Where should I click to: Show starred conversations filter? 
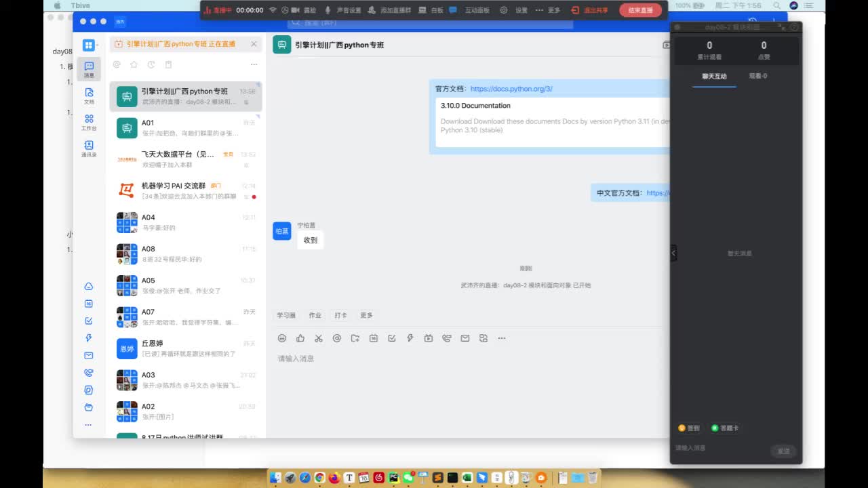tap(134, 64)
